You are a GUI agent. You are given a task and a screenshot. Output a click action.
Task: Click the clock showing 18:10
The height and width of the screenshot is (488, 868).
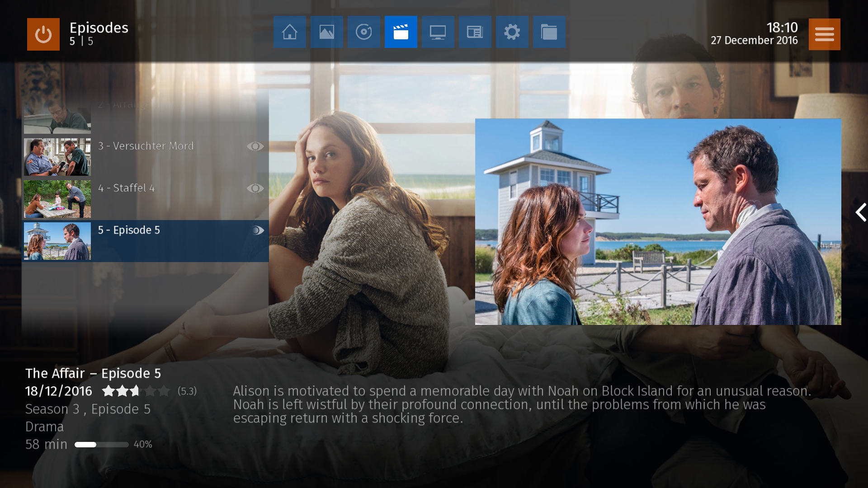(x=782, y=28)
